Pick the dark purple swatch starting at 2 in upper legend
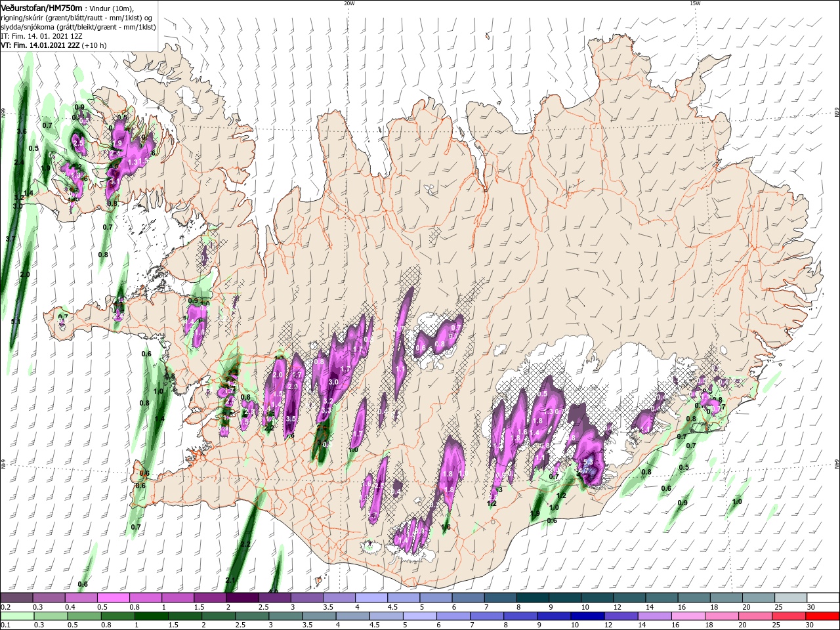Screen dimensions: 840x630 [242, 598]
